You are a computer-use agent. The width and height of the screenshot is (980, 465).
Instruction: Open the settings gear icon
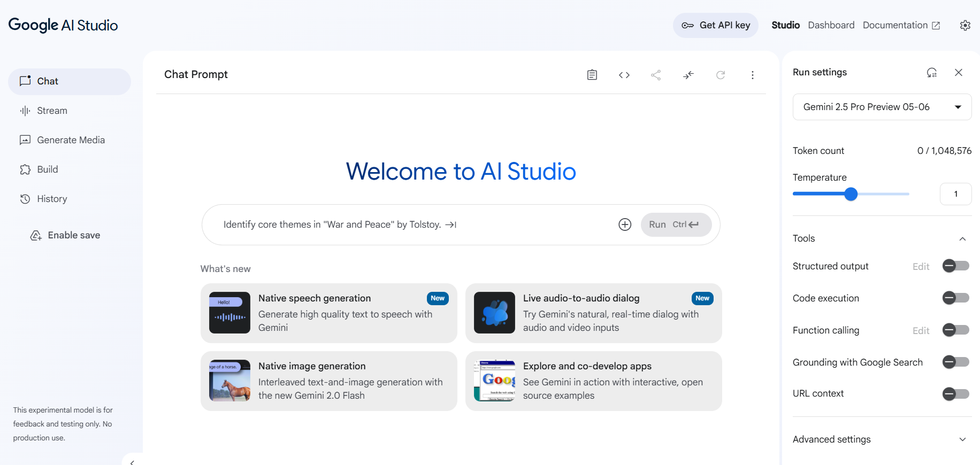click(965, 25)
